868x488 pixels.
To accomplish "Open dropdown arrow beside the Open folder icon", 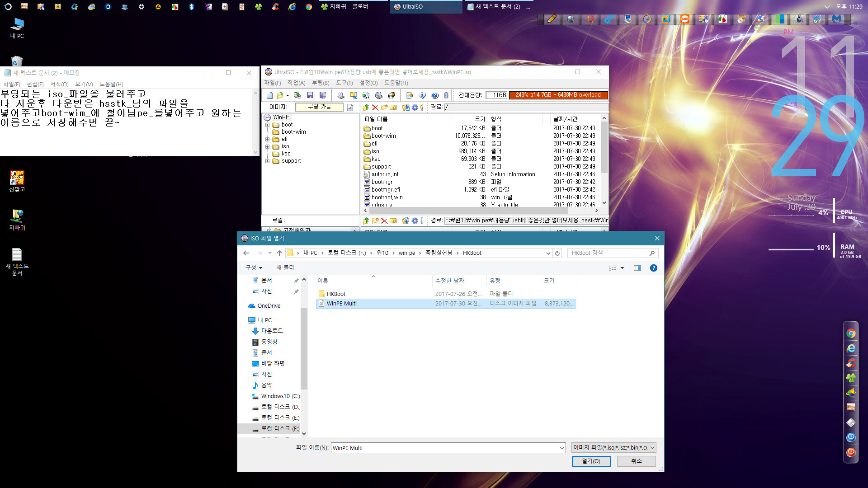I will 288,95.
